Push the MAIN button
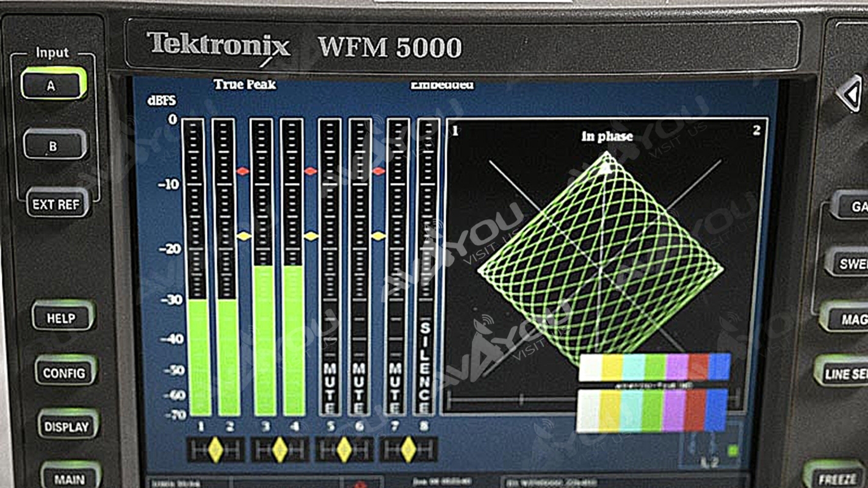This screenshot has width=868, height=488. pyautogui.click(x=70, y=476)
